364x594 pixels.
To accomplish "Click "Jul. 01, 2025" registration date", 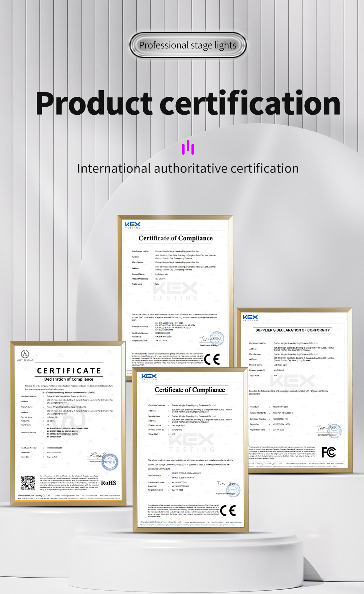I will tap(279, 430).
